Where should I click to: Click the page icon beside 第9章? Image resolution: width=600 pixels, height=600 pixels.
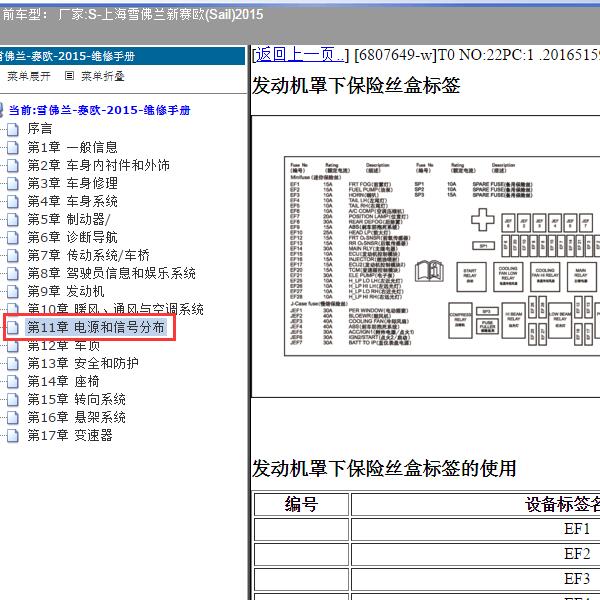13,291
